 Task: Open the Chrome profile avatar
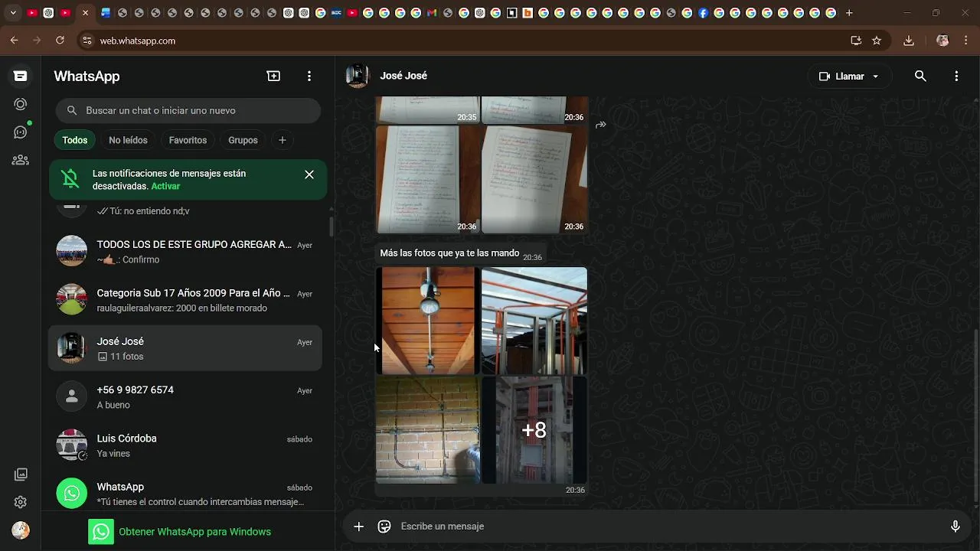pyautogui.click(x=942, y=41)
